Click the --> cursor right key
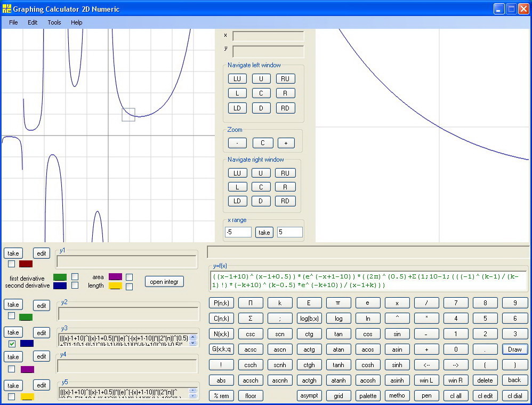This screenshot has height=405, width=532. 456,365
